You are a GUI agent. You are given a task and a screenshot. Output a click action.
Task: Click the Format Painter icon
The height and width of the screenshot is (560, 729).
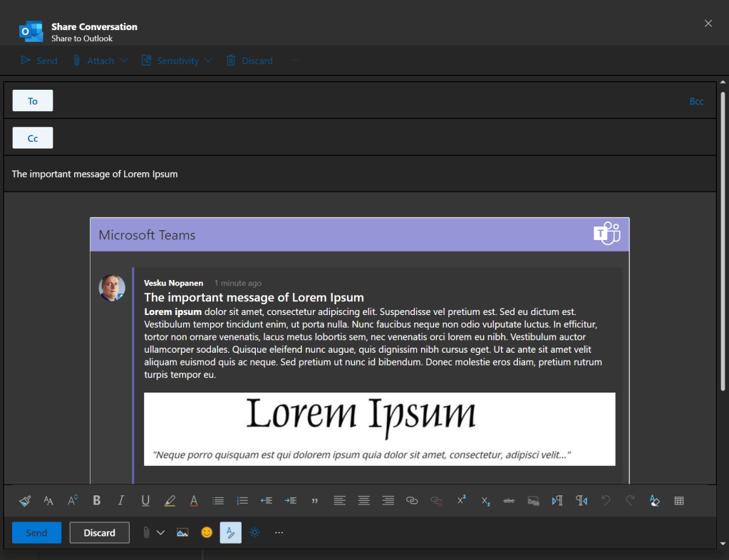point(25,501)
